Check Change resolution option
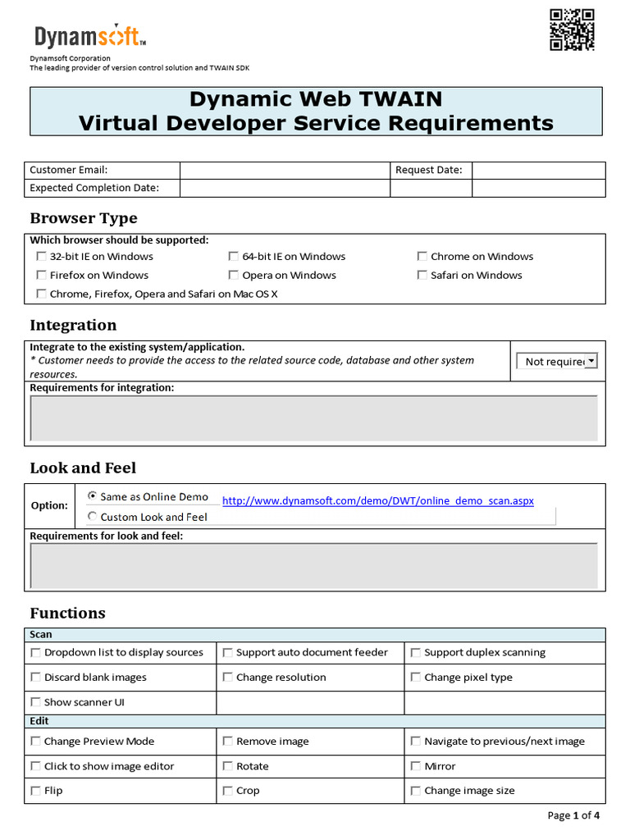This screenshot has height=840, width=630. (228, 677)
